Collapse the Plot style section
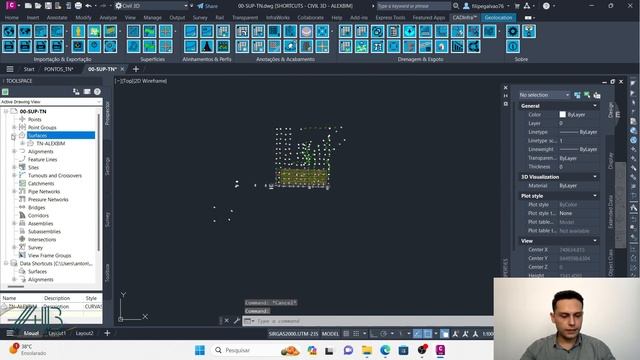Viewport: 640px width, 360px height. [595, 196]
